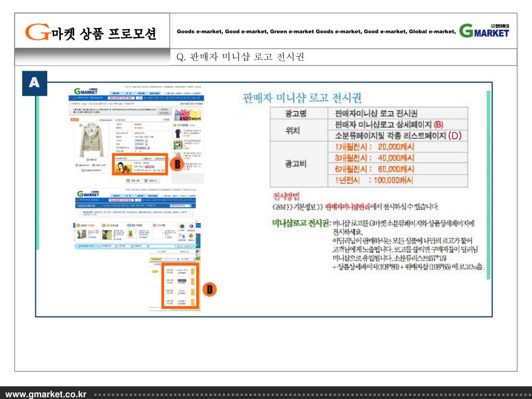Viewport: 532px width, 399px height.
Task: Click the orange section icon in the listing screenshot
Action: click(x=78, y=225)
